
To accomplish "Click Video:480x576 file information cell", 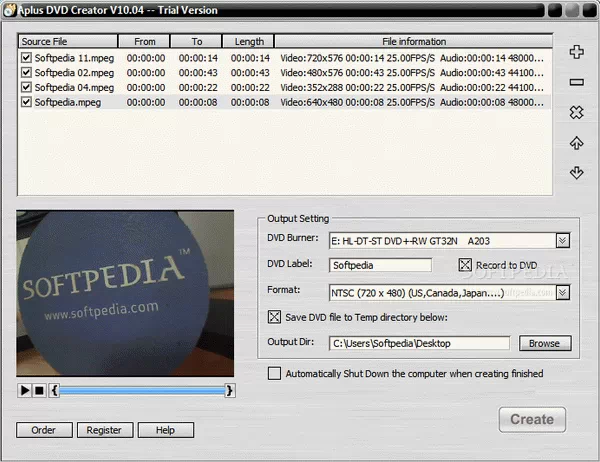I will point(412,72).
